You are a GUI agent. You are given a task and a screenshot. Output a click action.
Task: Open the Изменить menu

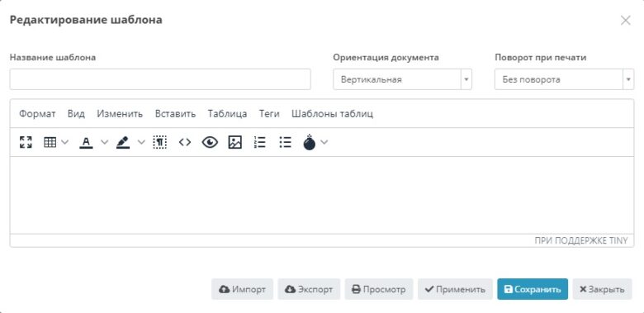tap(120, 114)
